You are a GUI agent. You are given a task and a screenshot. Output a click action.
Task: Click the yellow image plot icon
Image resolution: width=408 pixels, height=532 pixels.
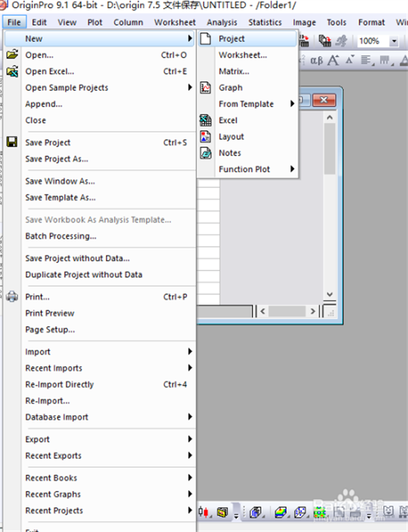(222, 512)
